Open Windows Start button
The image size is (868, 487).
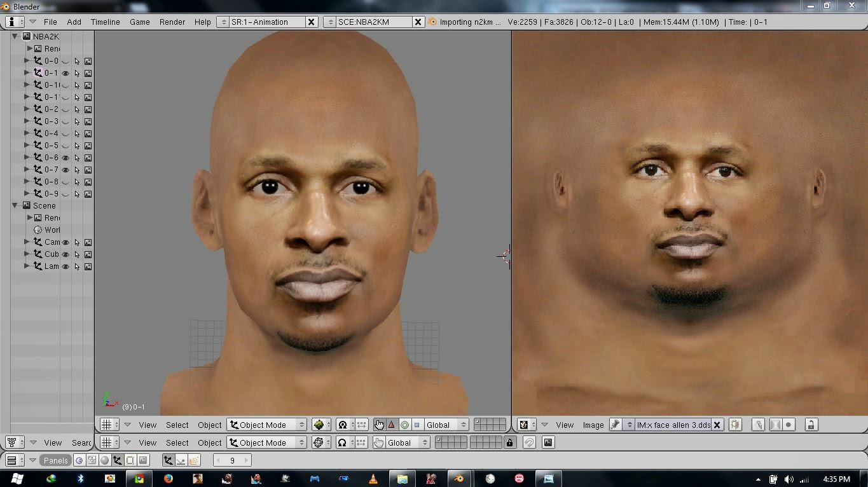pos(18,479)
